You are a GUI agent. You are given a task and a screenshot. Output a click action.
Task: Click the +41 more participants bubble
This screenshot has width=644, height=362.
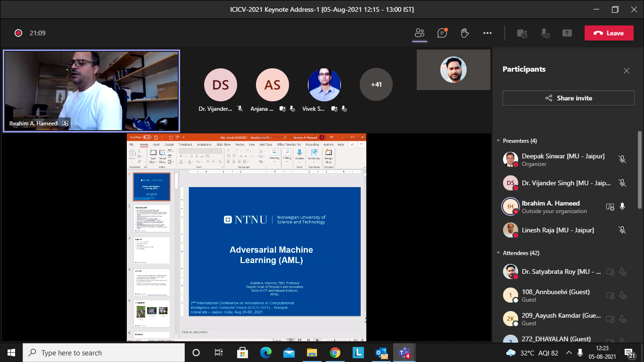pos(376,85)
